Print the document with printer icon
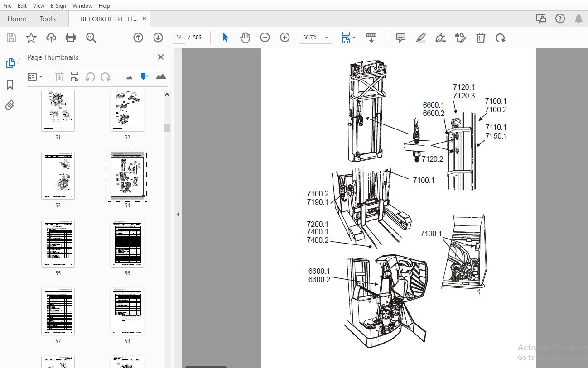588x368 pixels. tap(71, 38)
